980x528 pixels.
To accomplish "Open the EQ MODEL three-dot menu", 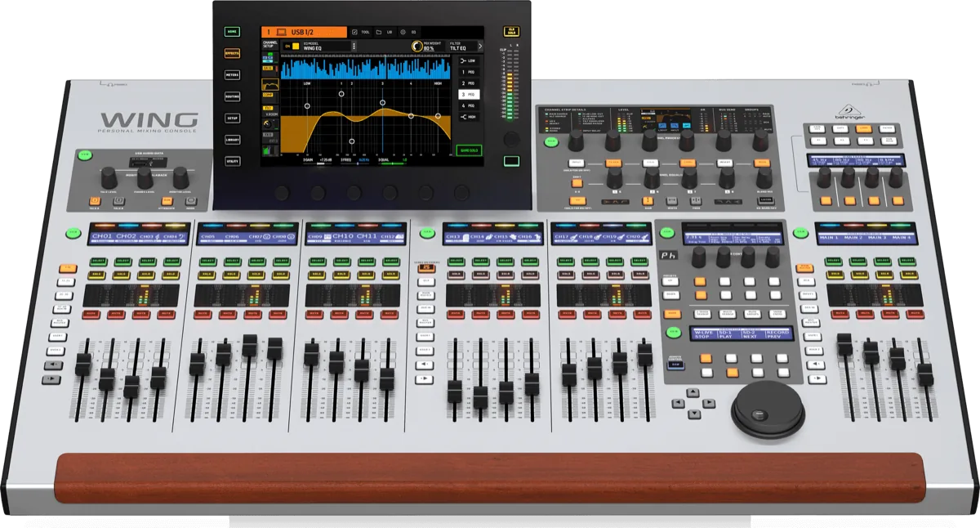I will [x=354, y=47].
